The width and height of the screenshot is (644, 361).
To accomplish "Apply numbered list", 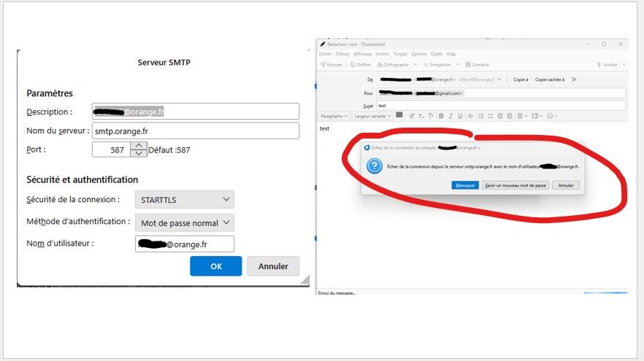I will 491,116.
